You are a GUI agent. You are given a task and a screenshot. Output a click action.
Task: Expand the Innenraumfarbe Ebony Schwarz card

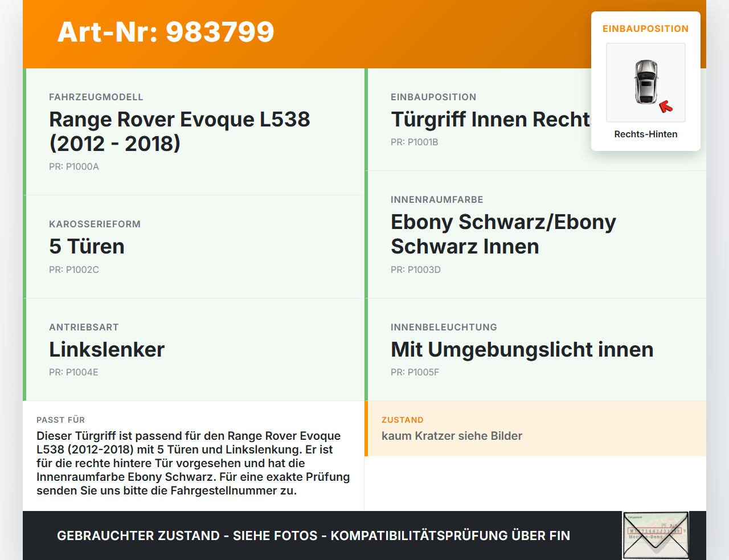pyautogui.click(x=503, y=234)
